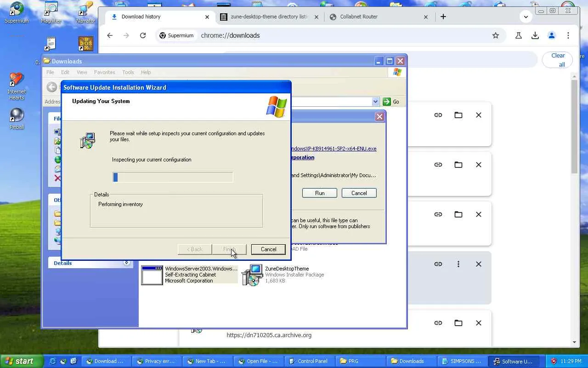
Task: Select the ZuneDesktopTheme installer file icon
Action: [x=252, y=275]
